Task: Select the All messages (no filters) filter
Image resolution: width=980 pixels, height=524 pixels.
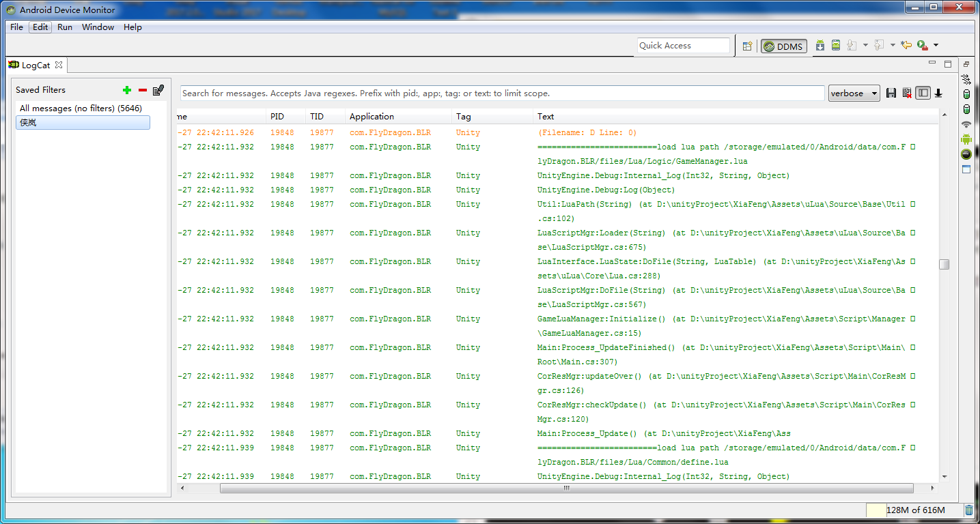Action: pyautogui.click(x=81, y=108)
